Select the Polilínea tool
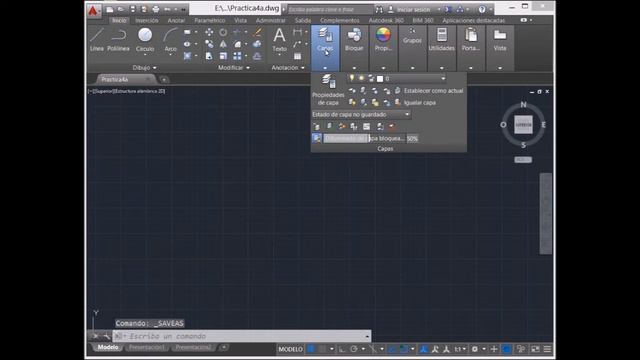This screenshot has height=360, width=640. [x=118, y=40]
